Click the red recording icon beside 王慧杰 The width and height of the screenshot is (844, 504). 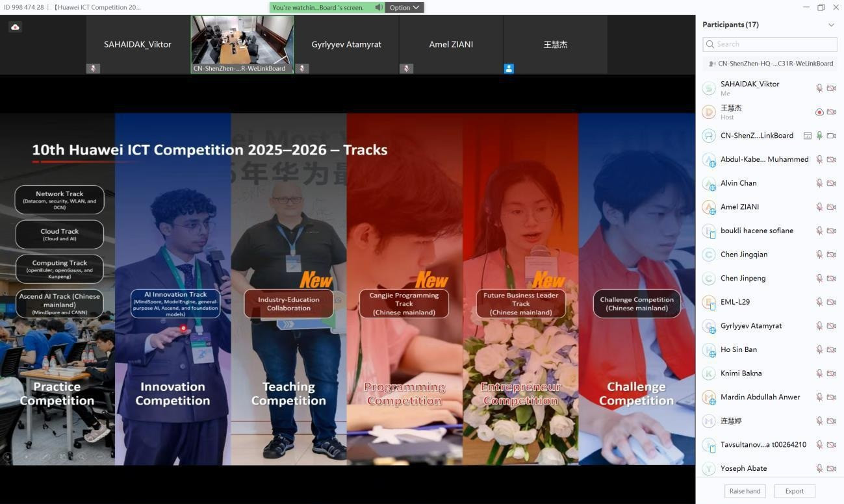[x=819, y=112]
